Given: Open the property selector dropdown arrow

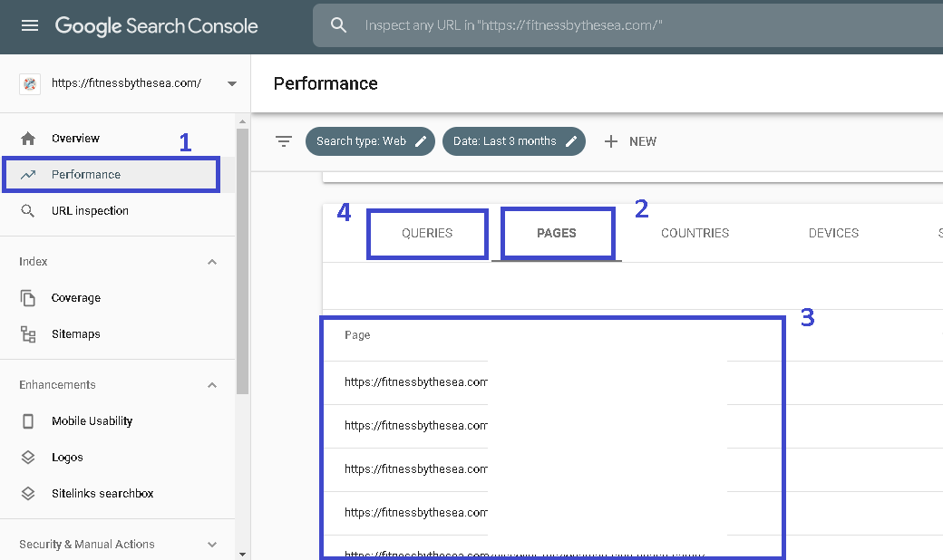Looking at the screenshot, I should [232, 83].
